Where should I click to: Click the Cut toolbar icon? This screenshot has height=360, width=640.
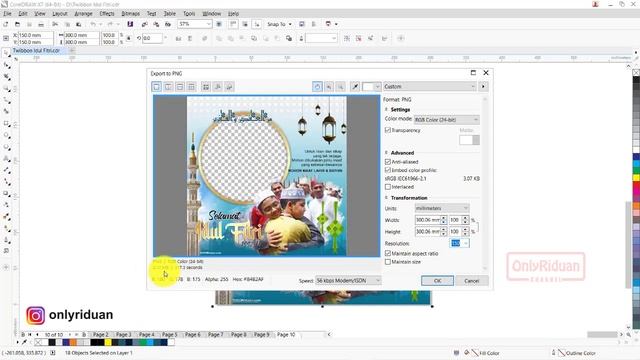point(55,24)
